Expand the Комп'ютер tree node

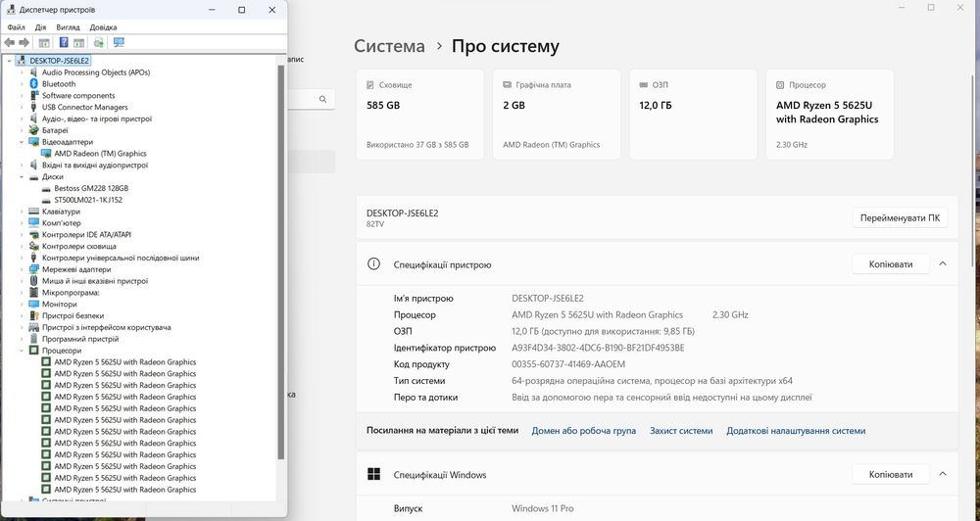(22, 223)
